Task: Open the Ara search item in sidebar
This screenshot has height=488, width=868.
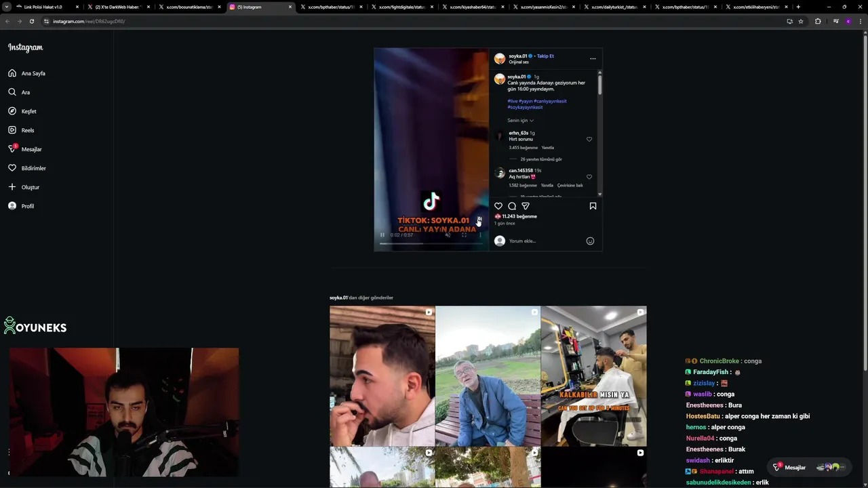Action: 19,92
